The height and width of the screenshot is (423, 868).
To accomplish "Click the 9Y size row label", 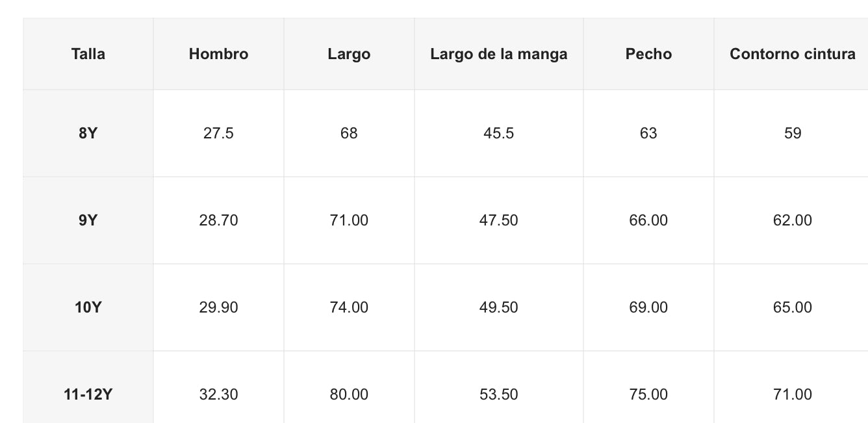I will tap(88, 220).
